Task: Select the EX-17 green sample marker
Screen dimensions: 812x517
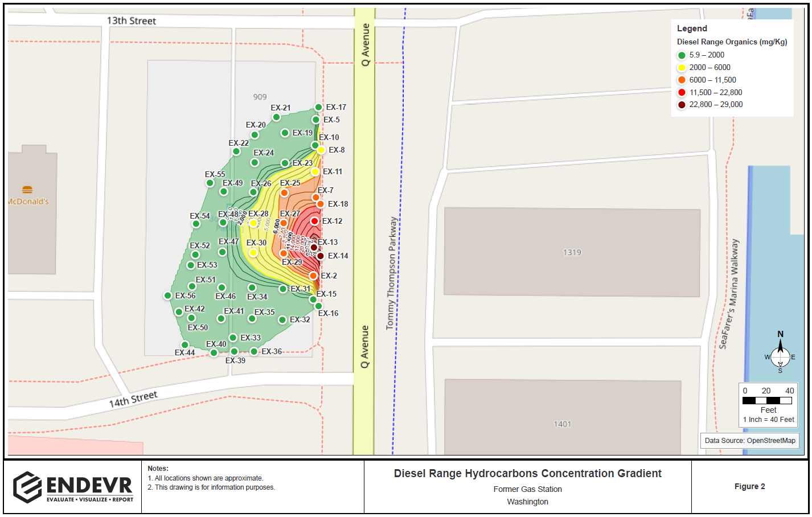Action: 319,108
